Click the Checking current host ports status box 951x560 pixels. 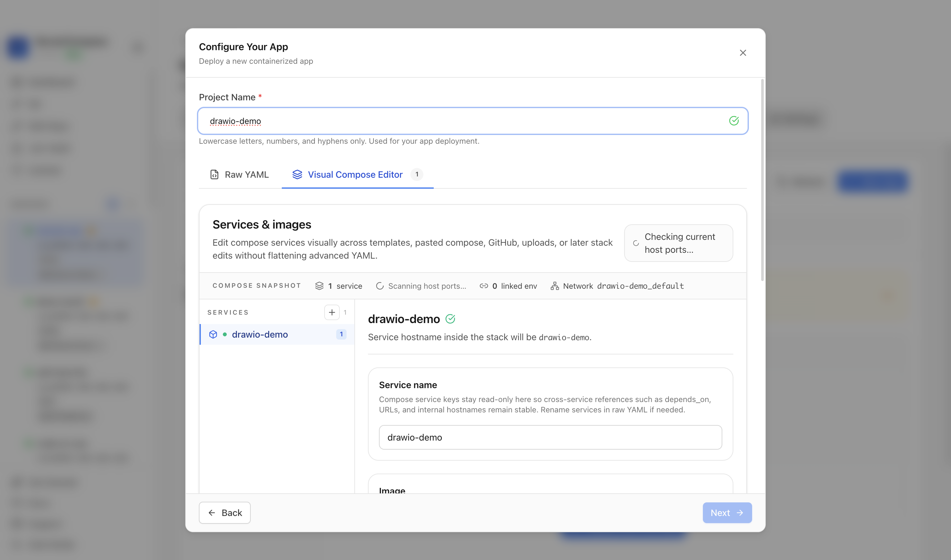point(678,243)
